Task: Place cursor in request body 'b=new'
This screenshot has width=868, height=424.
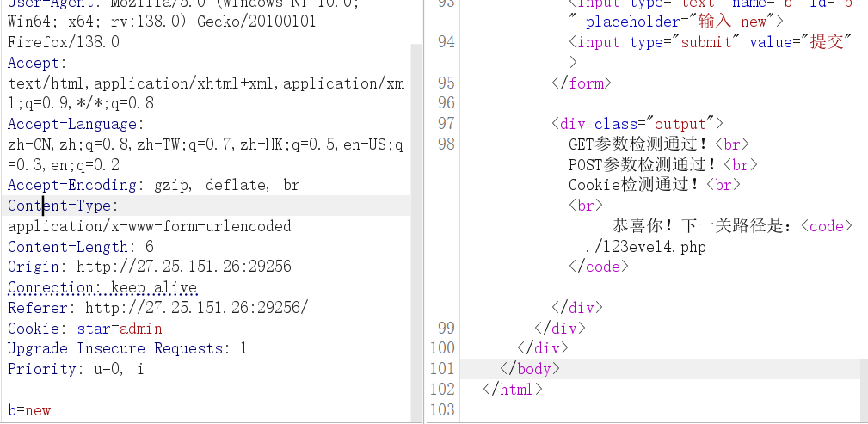Action: (x=29, y=410)
